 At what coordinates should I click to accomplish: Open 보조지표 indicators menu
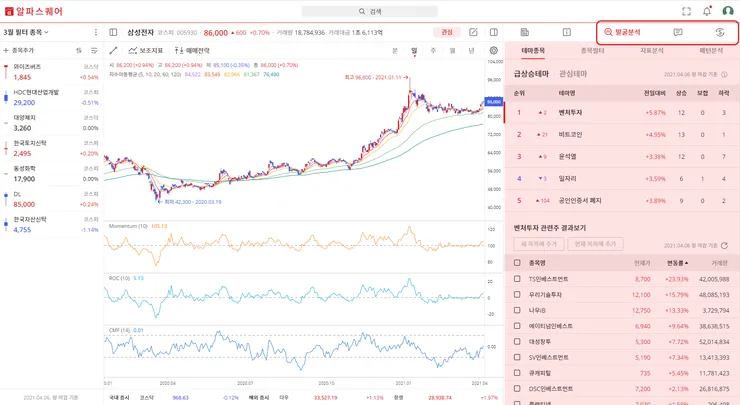(146, 50)
